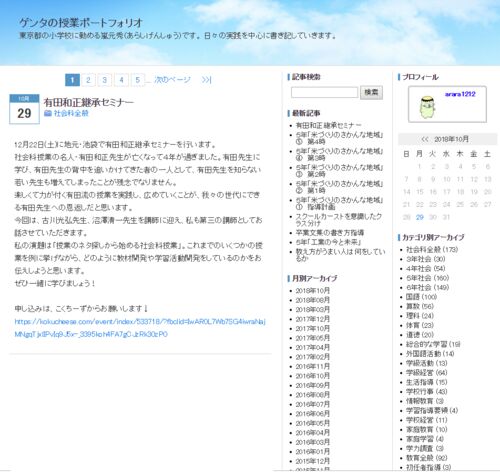Image resolution: width=500 pixels, height=472 pixels.
Task: Click the 検索 search button
Action: point(371,92)
